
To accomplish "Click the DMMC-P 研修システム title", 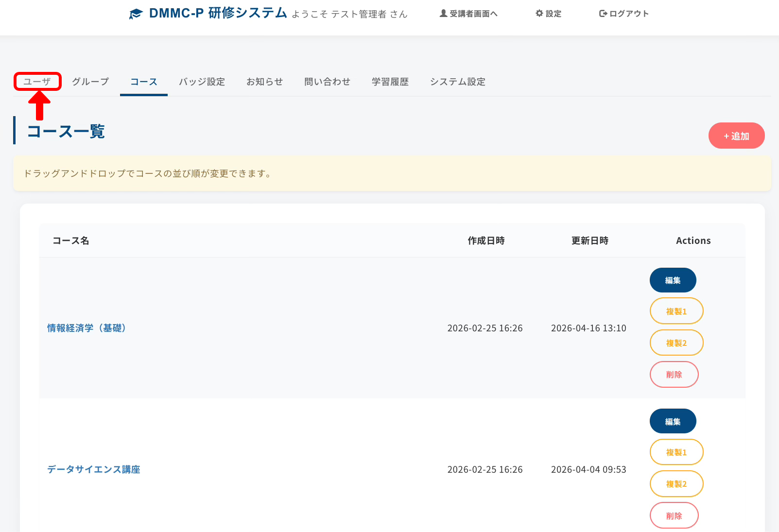I will pyautogui.click(x=218, y=13).
